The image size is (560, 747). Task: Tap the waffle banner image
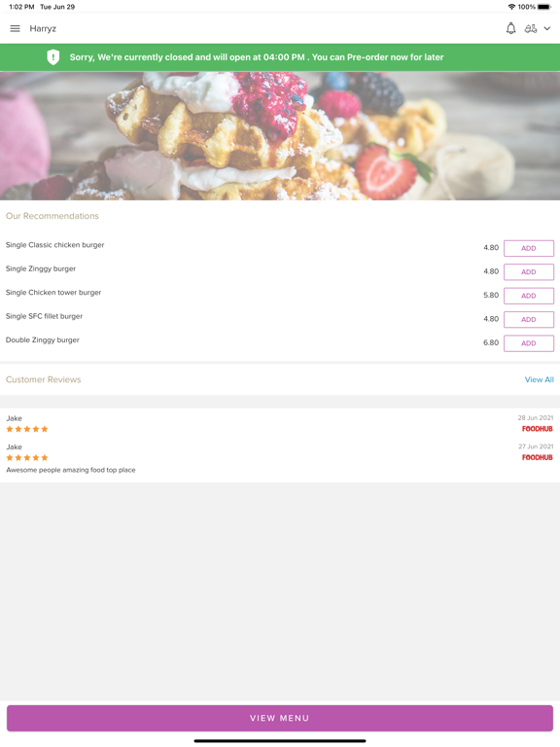pos(280,136)
